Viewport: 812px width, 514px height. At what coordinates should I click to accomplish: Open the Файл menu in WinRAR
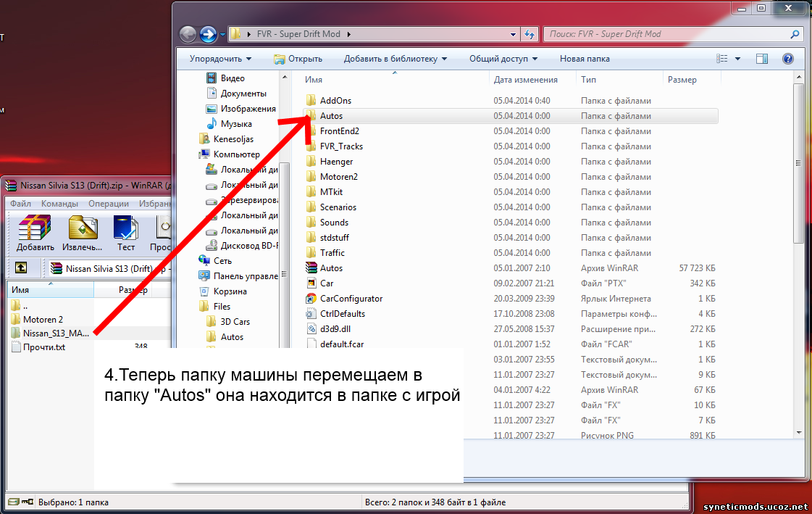coord(20,204)
